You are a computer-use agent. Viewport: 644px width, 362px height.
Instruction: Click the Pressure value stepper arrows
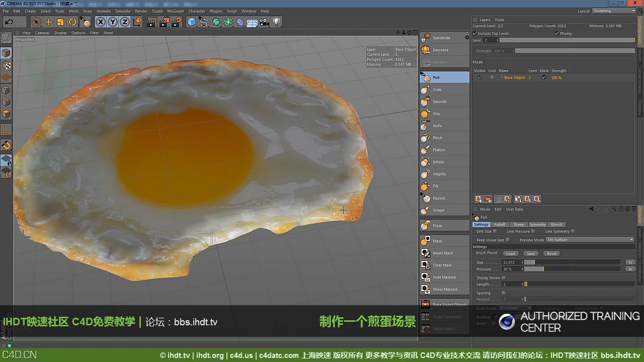[x=522, y=269]
